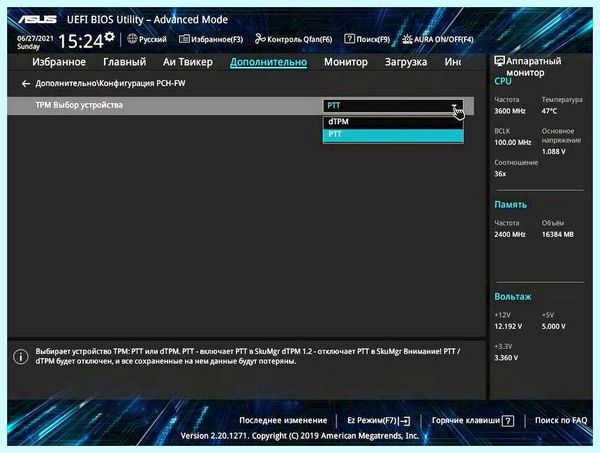Switch to the Главный tab
The height and width of the screenshot is (453, 600).
(x=124, y=62)
